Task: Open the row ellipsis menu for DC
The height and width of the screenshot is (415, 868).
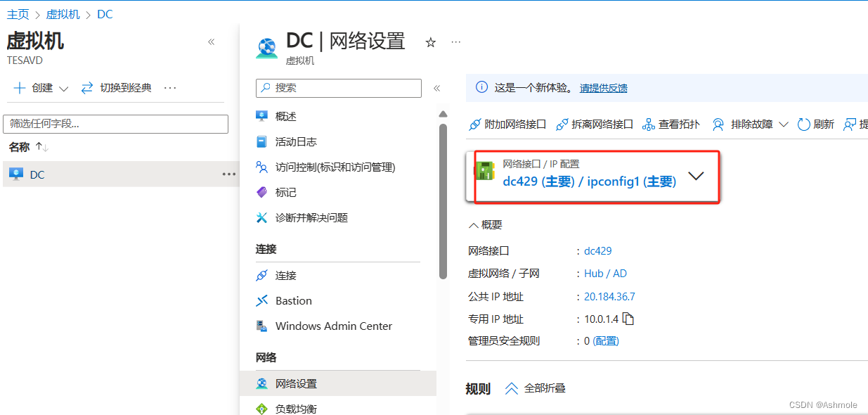Action: [x=229, y=174]
